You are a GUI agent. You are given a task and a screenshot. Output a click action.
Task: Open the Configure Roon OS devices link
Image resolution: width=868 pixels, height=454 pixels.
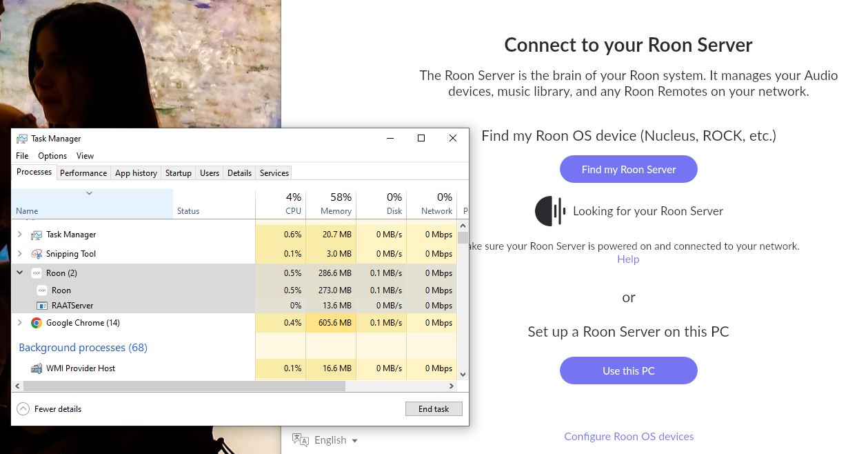click(629, 436)
